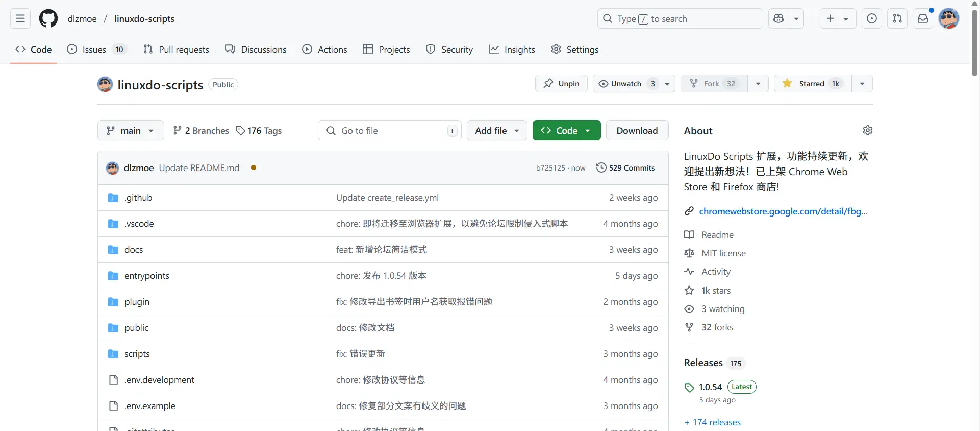The width and height of the screenshot is (980, 431).
Task: Click the Fork button
Action: [714, 84]
